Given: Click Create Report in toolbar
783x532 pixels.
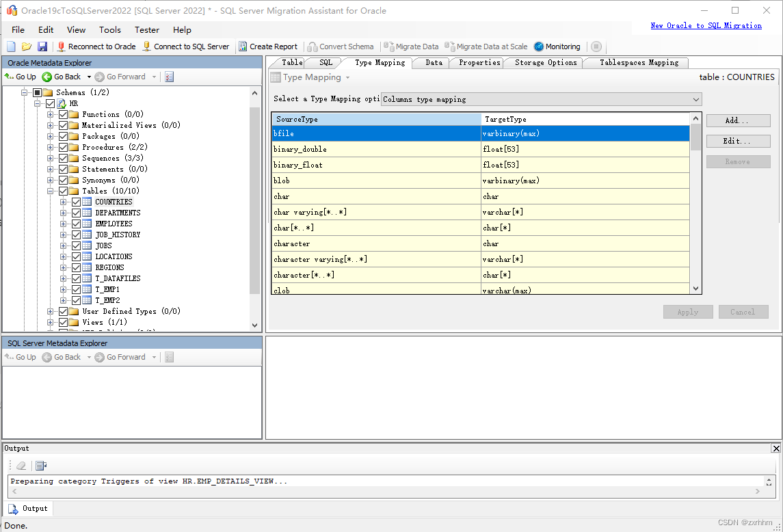Looking at the screenshot, I should (x=267, y=46).
